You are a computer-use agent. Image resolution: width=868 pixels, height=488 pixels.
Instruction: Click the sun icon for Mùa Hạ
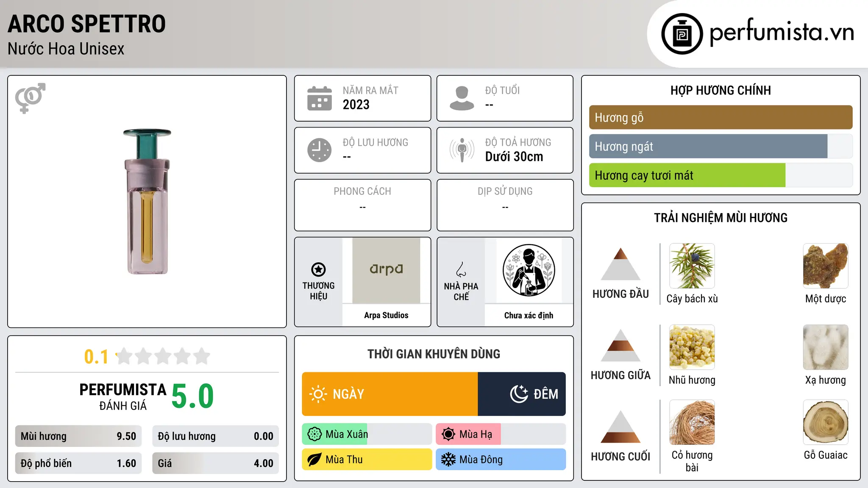[x=448, y=434]
